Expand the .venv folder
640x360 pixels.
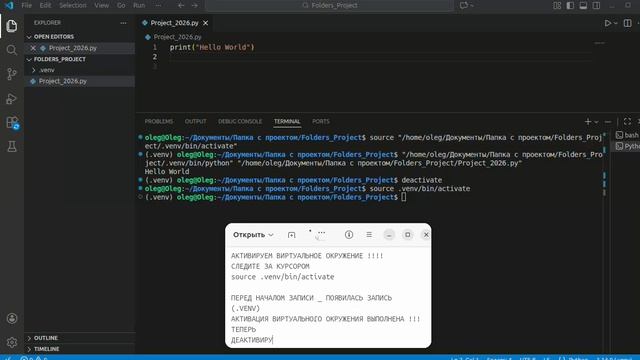coord(47,70)
